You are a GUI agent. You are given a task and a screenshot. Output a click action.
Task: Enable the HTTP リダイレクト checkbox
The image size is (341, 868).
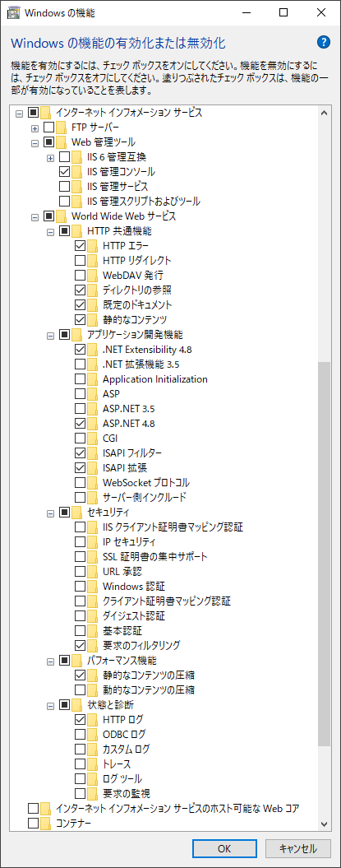click(80, 260)
